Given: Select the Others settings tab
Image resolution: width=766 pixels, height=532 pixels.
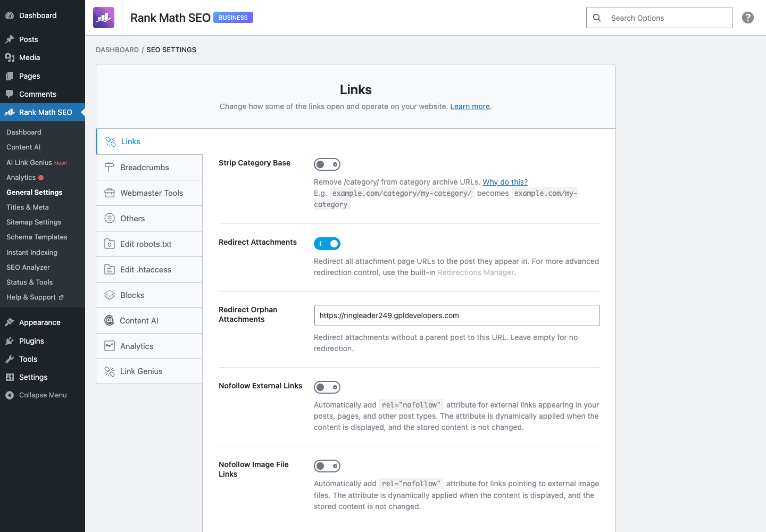Looking at the screenshot, I should point(149,218).
